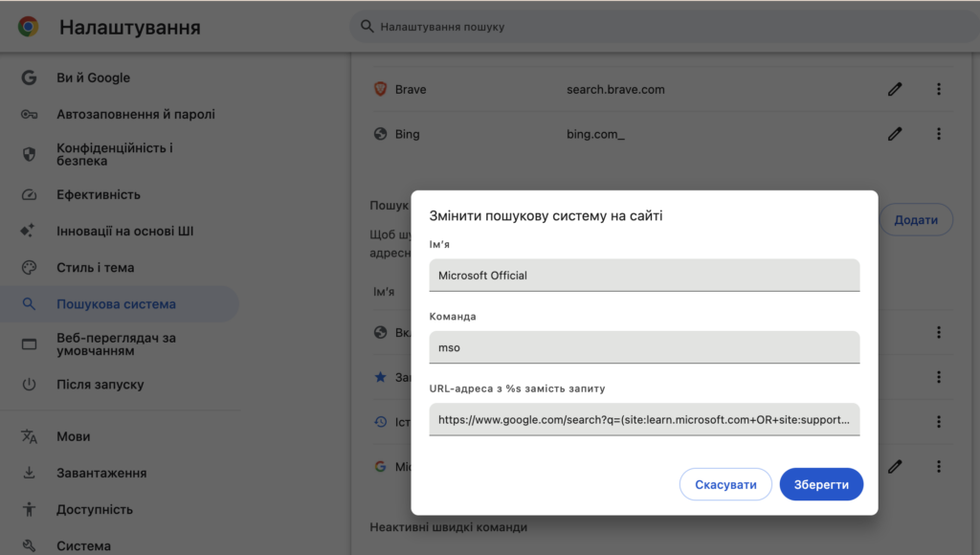The width and height of the screenshot is (980, 555).
Task: Click the 'Ім'я' field with Microsoft Official
Action: pyautogui.click(x=644, y=275)
